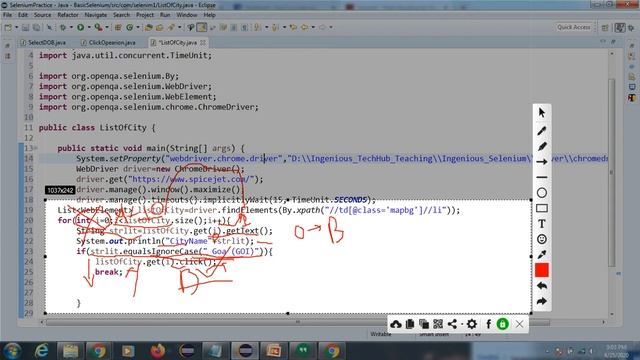Share the screenshot via share icon
Viewport: 640px width, 360px height.
452,324
